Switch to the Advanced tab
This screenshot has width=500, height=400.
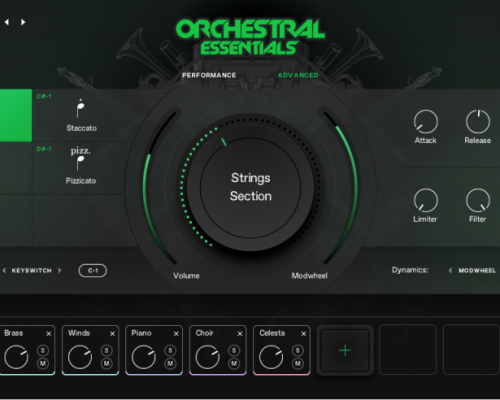pos(298,75)
